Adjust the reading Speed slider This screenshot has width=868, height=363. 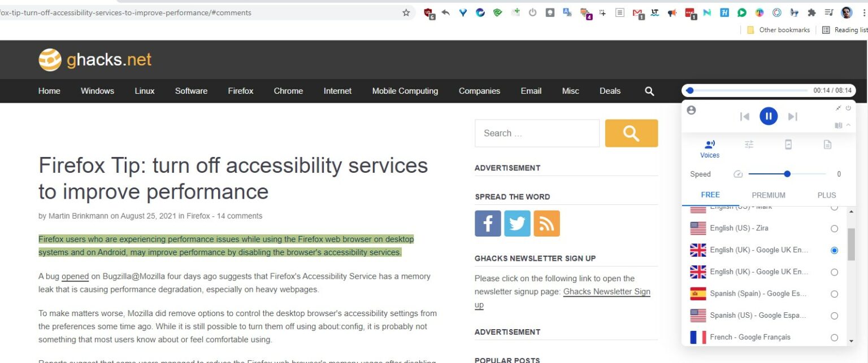[787, 174]
